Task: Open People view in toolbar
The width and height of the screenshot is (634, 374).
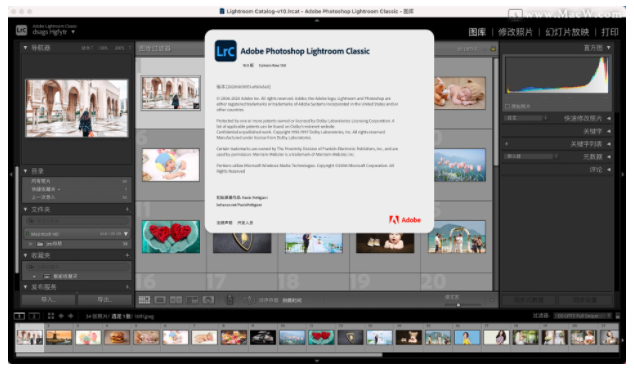Action: pyautogui.click(x=208, y=300)
